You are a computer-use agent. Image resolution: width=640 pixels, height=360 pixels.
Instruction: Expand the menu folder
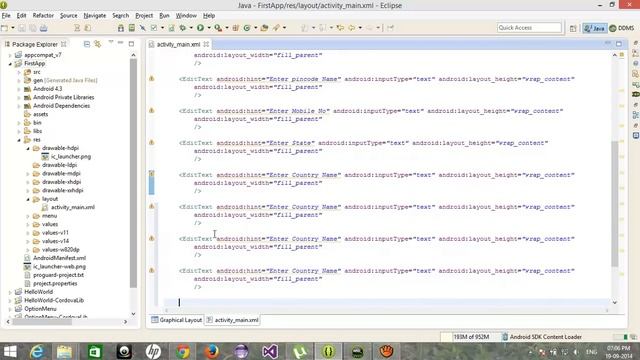(x=28, y=216)
